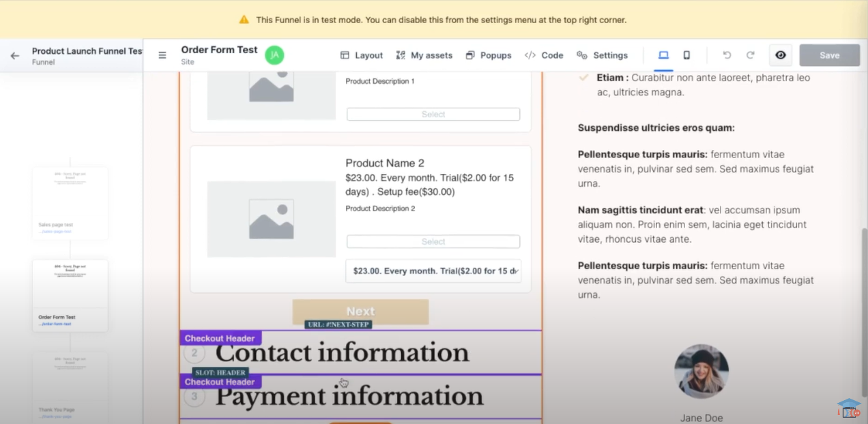Open preview with the eye icon
The height and width of the screenshot is (424, 868).
pyautogui.click(x=780, y=55)
